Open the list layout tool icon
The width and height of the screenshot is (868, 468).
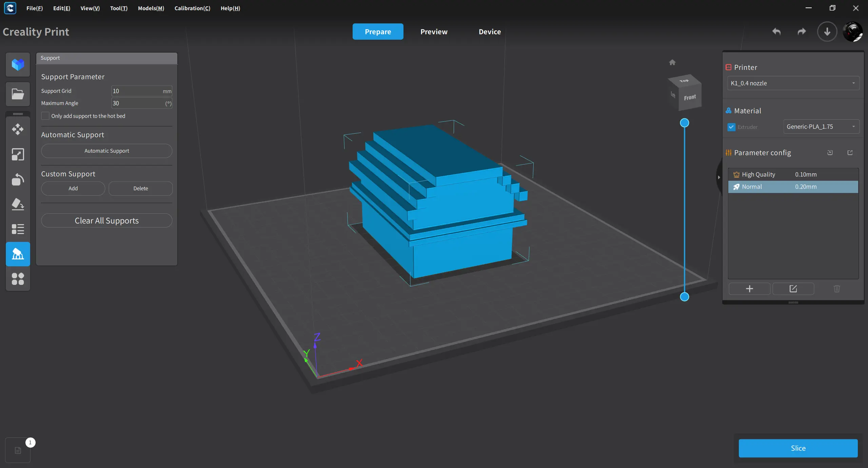(18, 229)
